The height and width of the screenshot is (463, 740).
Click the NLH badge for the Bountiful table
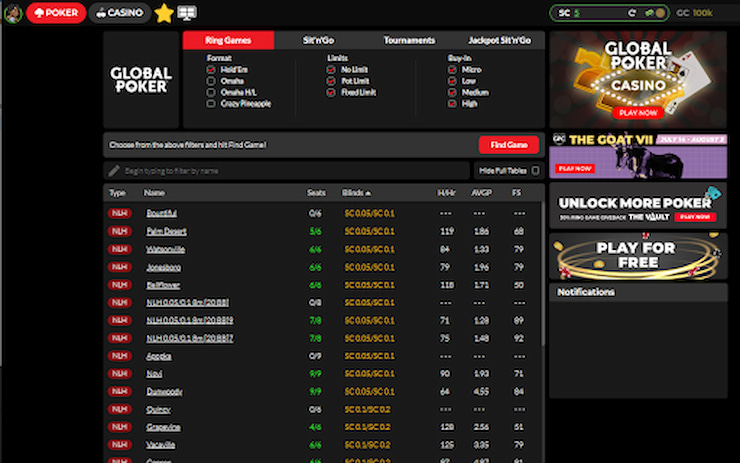(x=119, y=213)
